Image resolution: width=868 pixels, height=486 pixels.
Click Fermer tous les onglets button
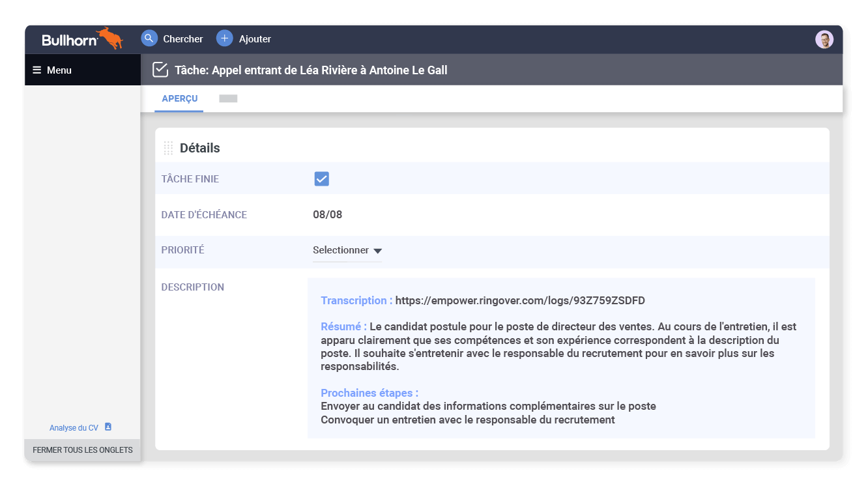tap(83, 450)
